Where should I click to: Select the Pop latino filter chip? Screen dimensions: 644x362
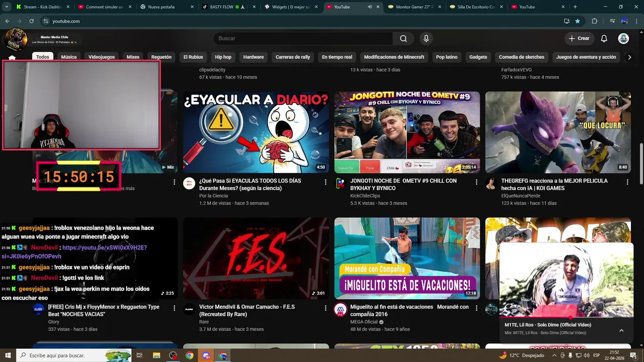[447, 57]
